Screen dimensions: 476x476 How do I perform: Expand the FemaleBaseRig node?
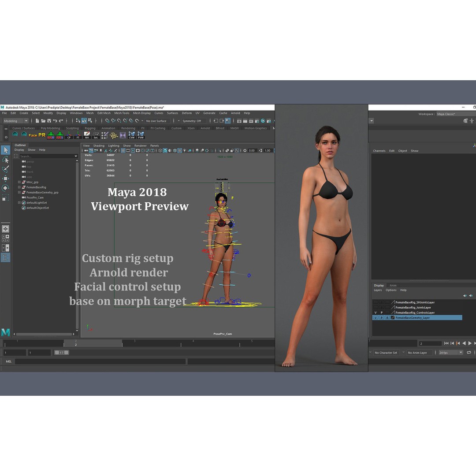click(x=19, y=187)
